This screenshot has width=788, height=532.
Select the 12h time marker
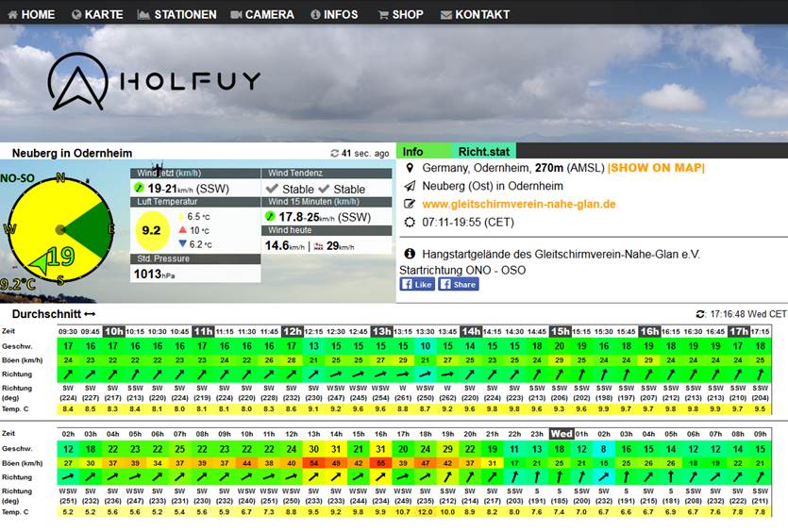point(292,331)
